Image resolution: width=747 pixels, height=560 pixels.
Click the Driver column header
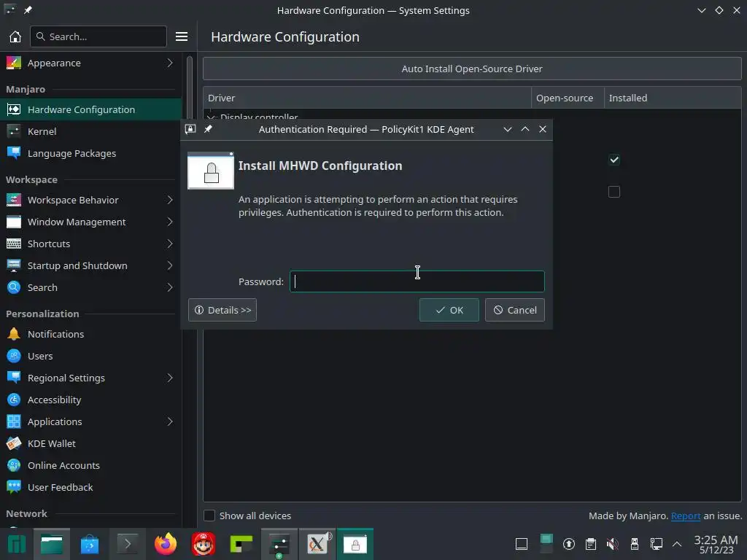tap(367, 98)
